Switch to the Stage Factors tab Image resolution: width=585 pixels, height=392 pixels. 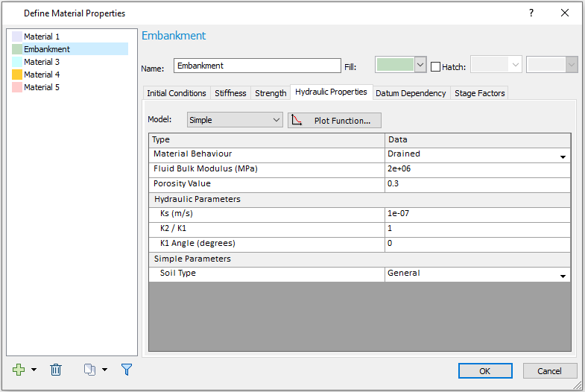point(479,93)
